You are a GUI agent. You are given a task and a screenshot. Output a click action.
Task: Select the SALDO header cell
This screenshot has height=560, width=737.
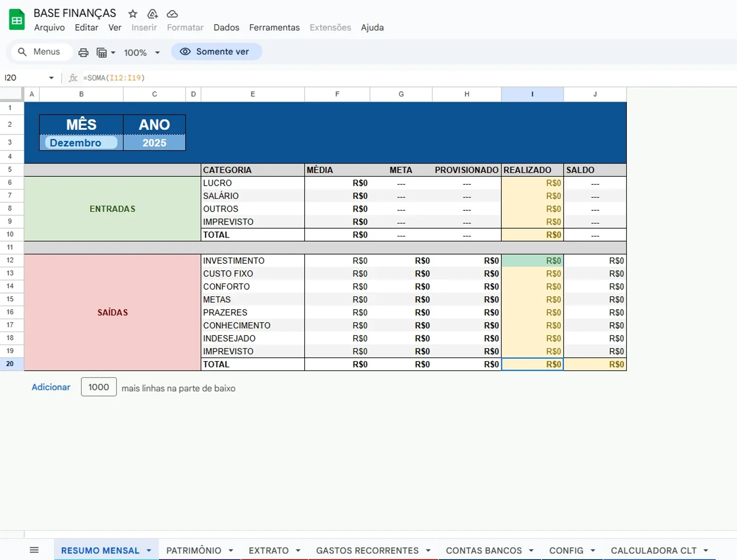pos(595,170)
